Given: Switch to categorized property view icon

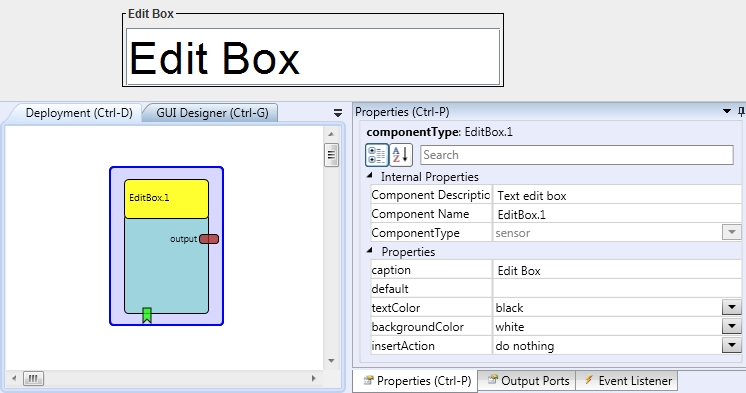Looking at the screenshot, I should coord(377,155).
